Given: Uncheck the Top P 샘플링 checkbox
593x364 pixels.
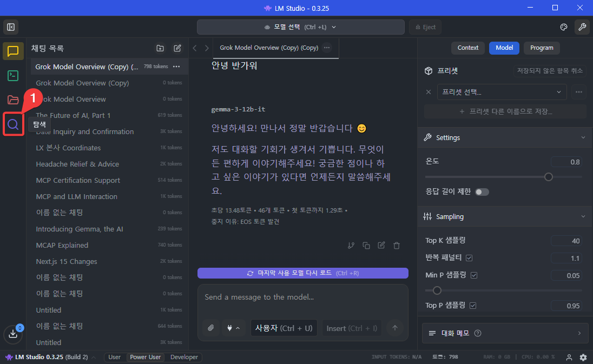Looking at the screenshot, I should pyautogui.click(x=473, y=305).
